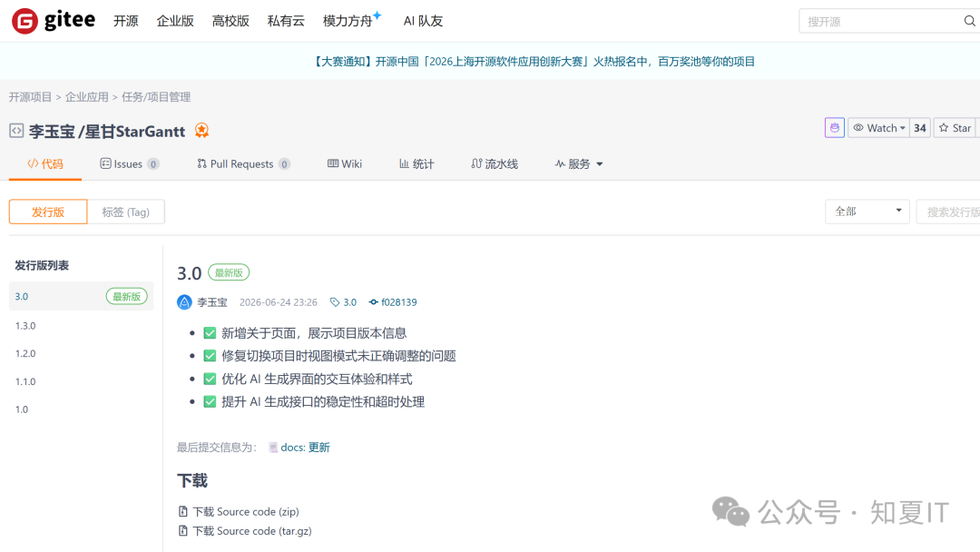
Task: Download Source code (zip)
Action: click(246, 511)
